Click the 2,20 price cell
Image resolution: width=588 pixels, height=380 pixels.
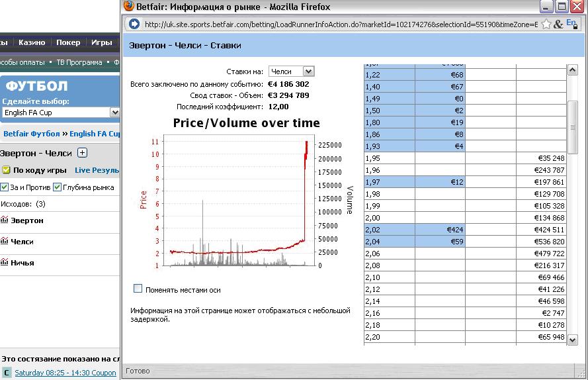390,337
